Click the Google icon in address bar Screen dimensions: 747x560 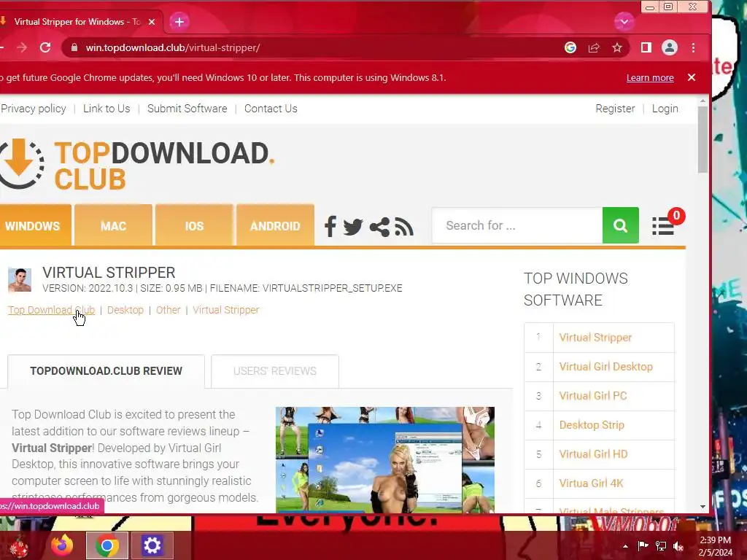point(570,47)
